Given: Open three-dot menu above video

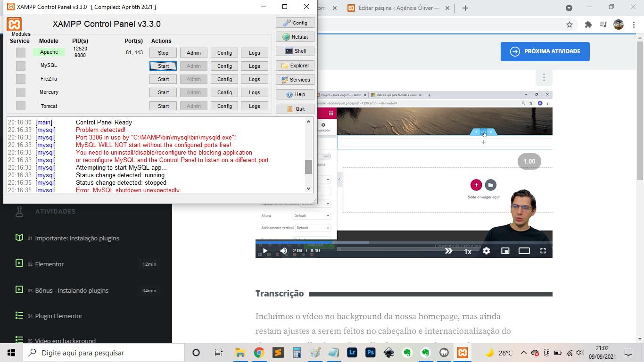Looking at the screenshot, I should (x=544, y=77).
